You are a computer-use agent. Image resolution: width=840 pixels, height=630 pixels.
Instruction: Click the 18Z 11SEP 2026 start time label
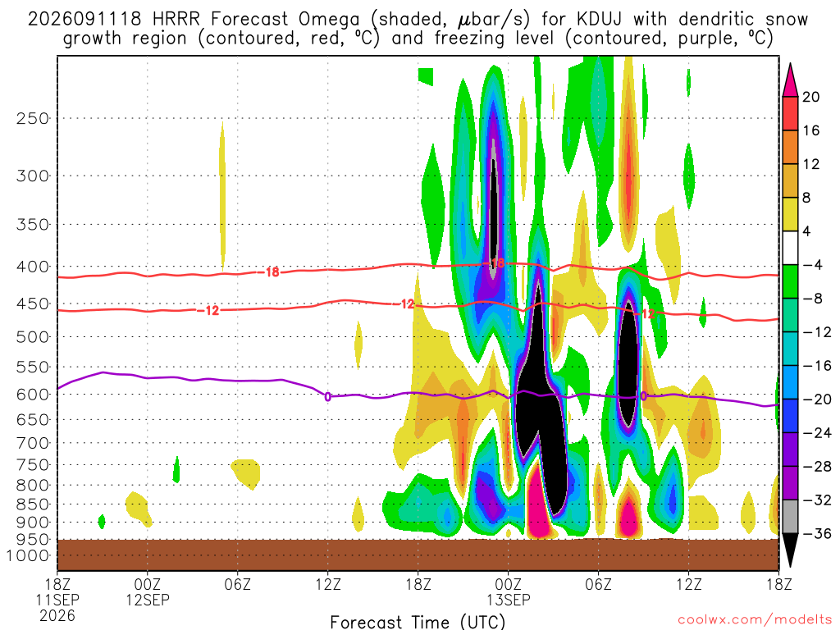tap(57, 600)
